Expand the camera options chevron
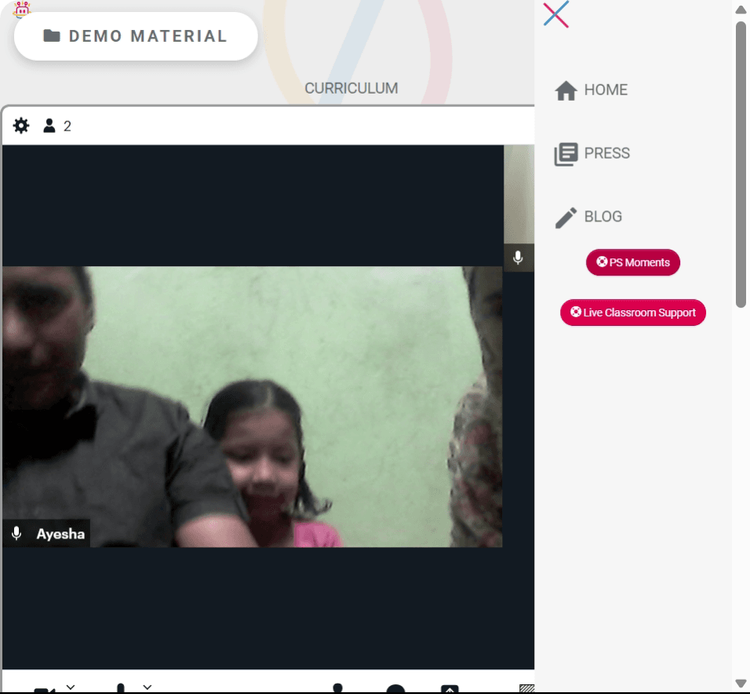The width and height of the screenshot is (750, 694). [70, 687]
